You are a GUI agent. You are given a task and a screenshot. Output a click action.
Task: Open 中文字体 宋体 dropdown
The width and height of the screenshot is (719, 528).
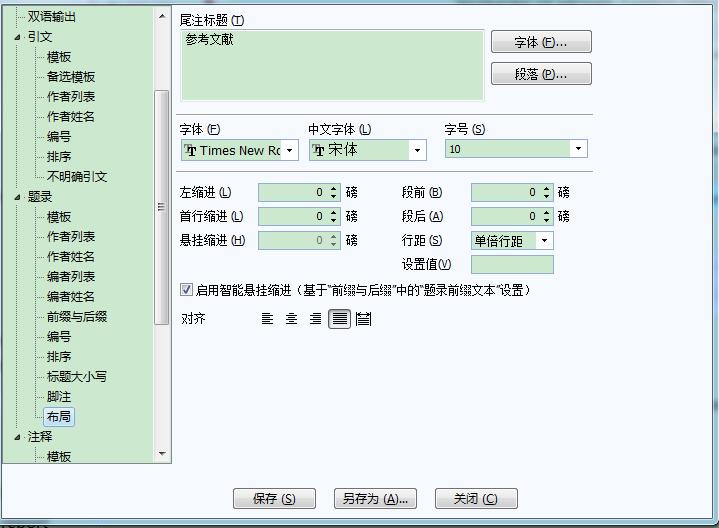[417, 150]
